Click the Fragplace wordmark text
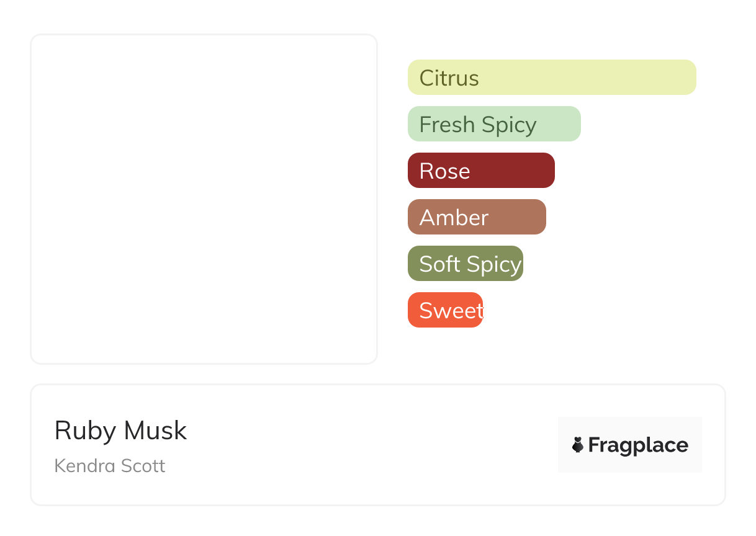 tap(638, 445)
